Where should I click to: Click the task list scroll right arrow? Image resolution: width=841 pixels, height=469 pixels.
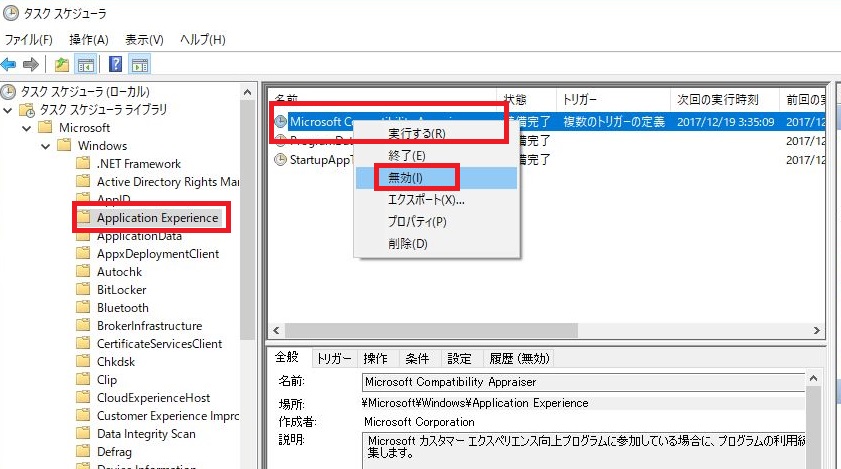[x=817, y=331]
